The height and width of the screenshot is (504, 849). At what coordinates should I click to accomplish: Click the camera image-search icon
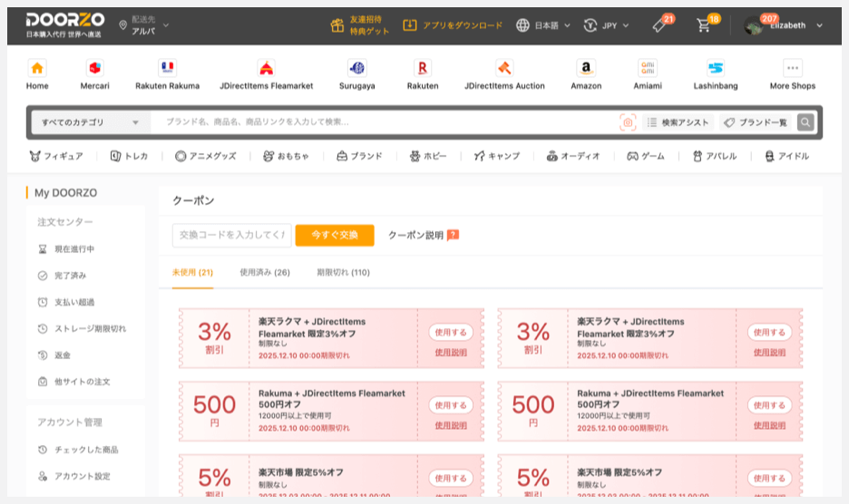click(x=628, y=122)
